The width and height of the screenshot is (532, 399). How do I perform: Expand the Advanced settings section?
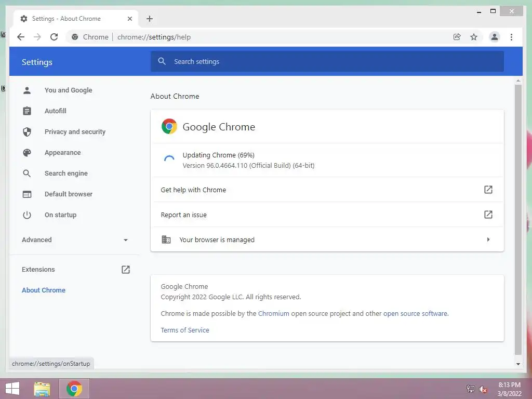[75, 240]
